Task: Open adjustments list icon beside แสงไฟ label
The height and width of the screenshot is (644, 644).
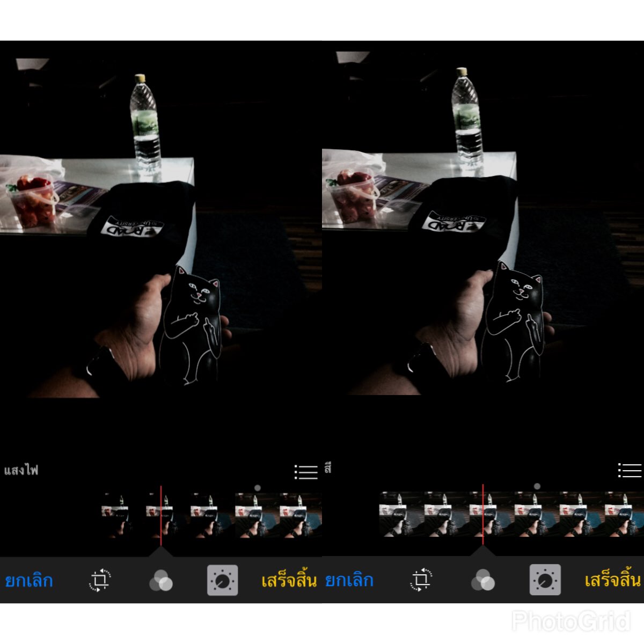Action: 306,472
